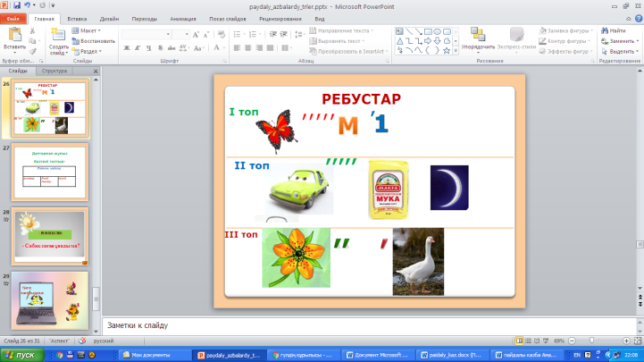The height and width of the screenshot is (362, 644).
Task: Toggle italic (К) formatting
Action: [138, 48]
